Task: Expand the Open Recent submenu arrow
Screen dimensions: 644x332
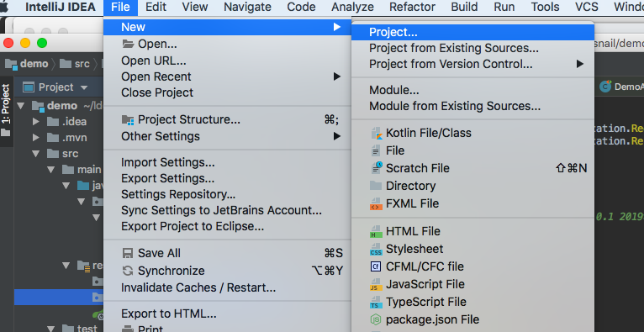Action: pos(337,76)
